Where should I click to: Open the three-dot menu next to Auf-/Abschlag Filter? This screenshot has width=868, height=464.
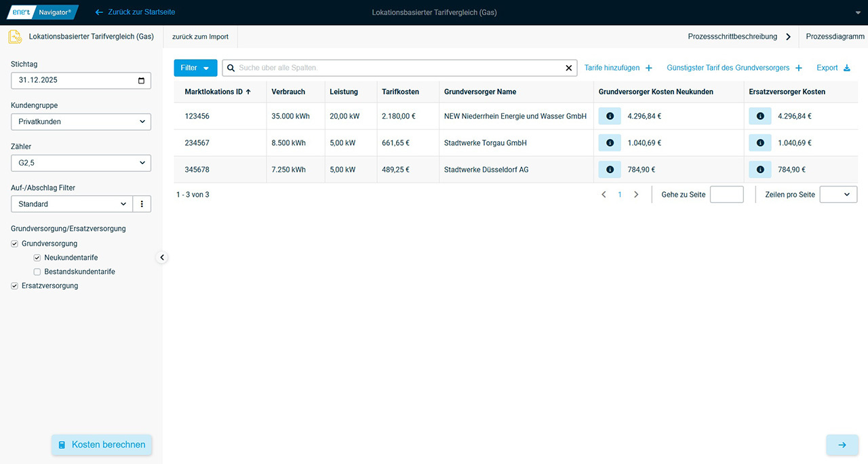(142, 204)
